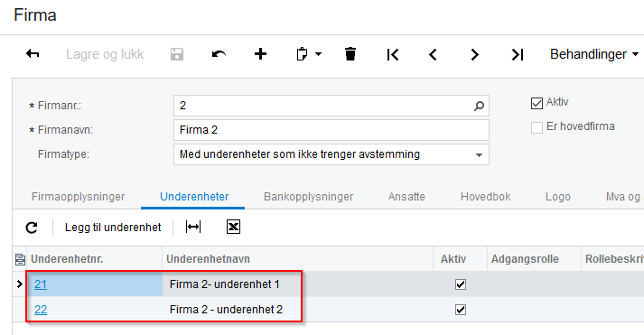Image resolution: width=644 pixels, height=335 pixels.
Task: Click the Firmanr. search magnifier icon
Action: [x=479, y=106]
